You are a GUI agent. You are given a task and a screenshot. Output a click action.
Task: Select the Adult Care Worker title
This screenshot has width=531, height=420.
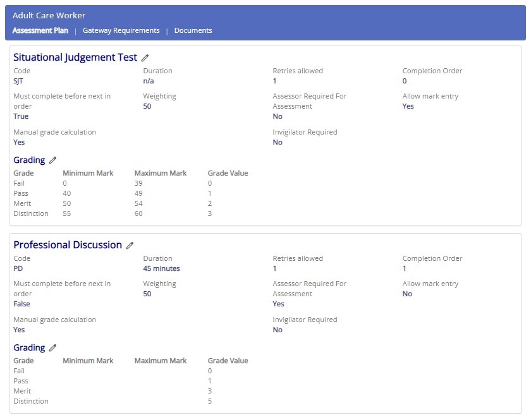point(49,15)
